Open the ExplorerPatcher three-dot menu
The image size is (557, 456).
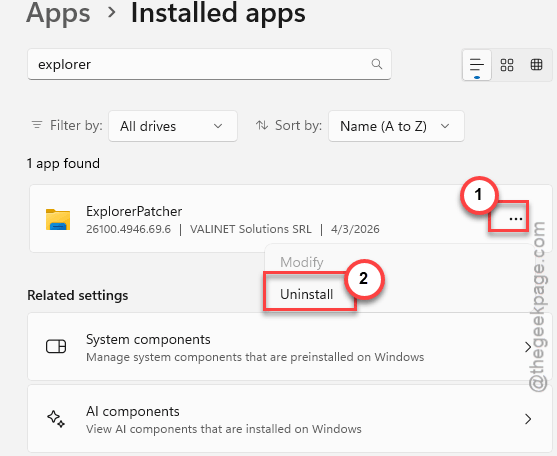coord(515,219)
